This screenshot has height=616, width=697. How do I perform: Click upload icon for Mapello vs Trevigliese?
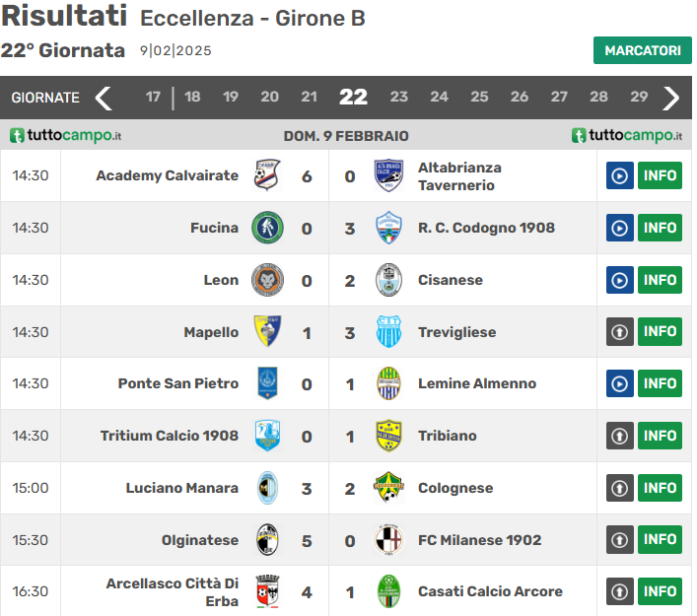pos(619,332)
